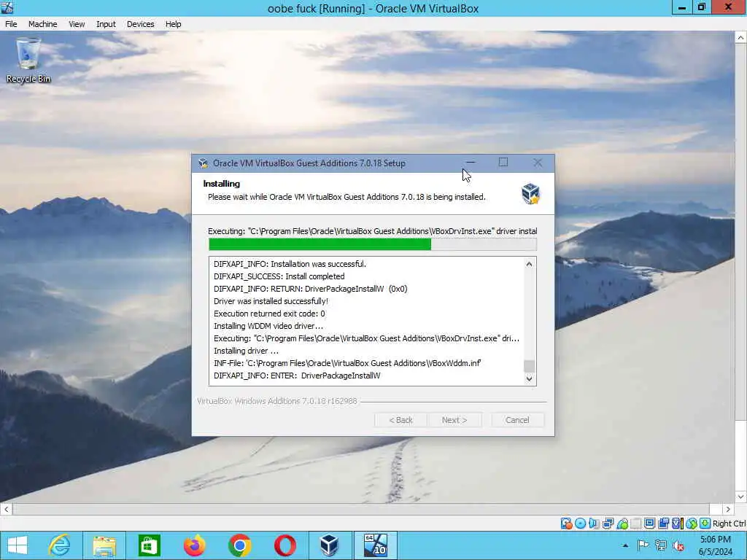Click the < Back button
Viewport: 747px width, 560px height.
[x=400, y=420]
